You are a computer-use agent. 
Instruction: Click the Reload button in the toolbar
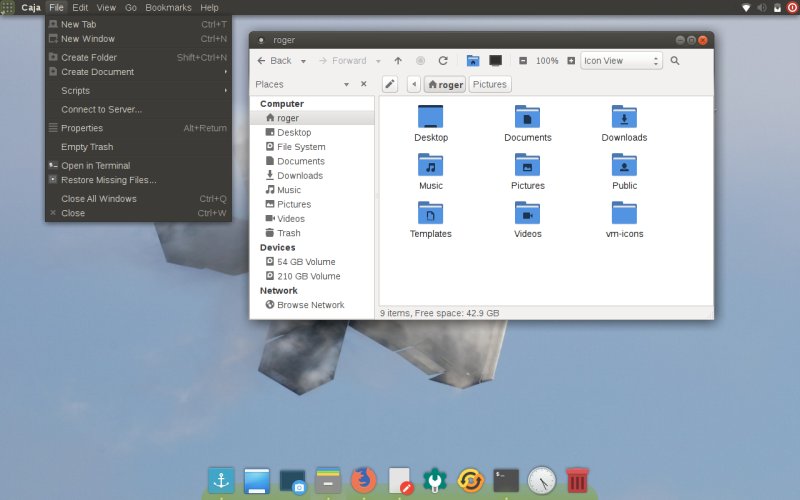pyautogui.click(x=443, y=61)
